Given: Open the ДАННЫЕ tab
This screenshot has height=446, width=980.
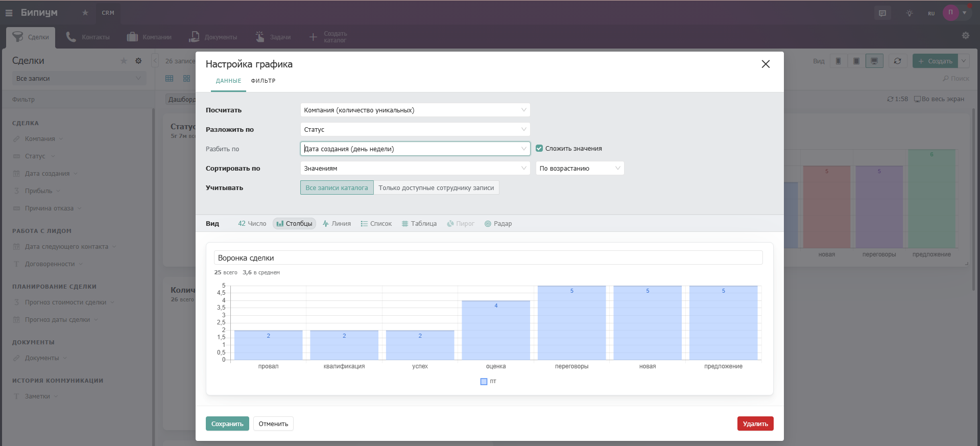Looking at the screenshot, I should 228,81.
